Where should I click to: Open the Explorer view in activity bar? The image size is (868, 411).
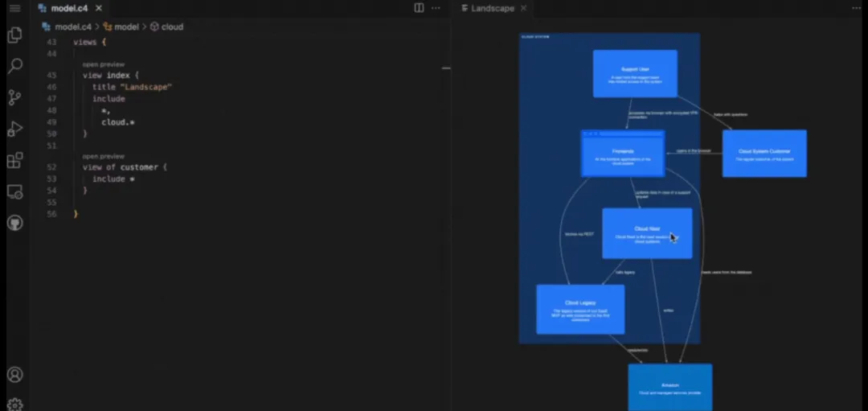[x=15, y=35]
